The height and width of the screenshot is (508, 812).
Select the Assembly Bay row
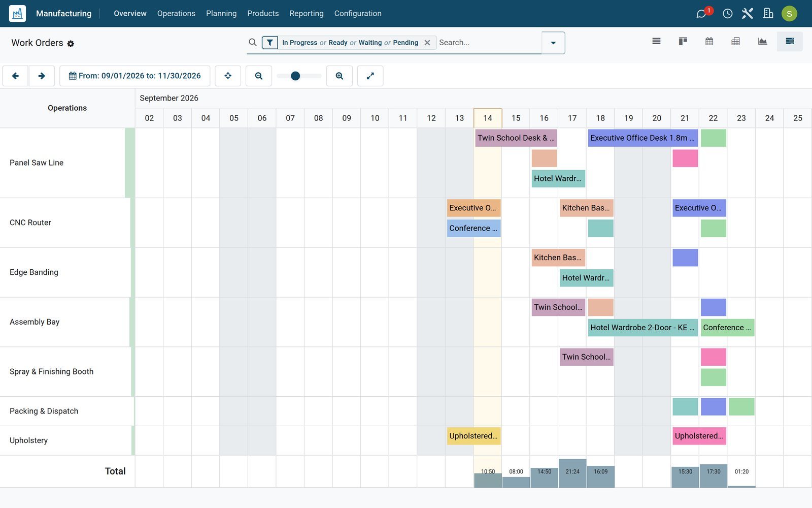coord(67,322)
